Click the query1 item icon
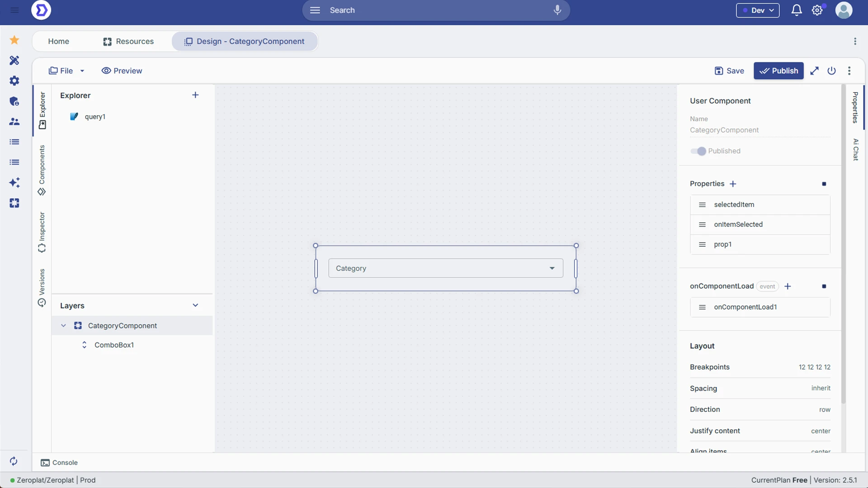This screenshot has height=488, width=868. click(74, 117)
